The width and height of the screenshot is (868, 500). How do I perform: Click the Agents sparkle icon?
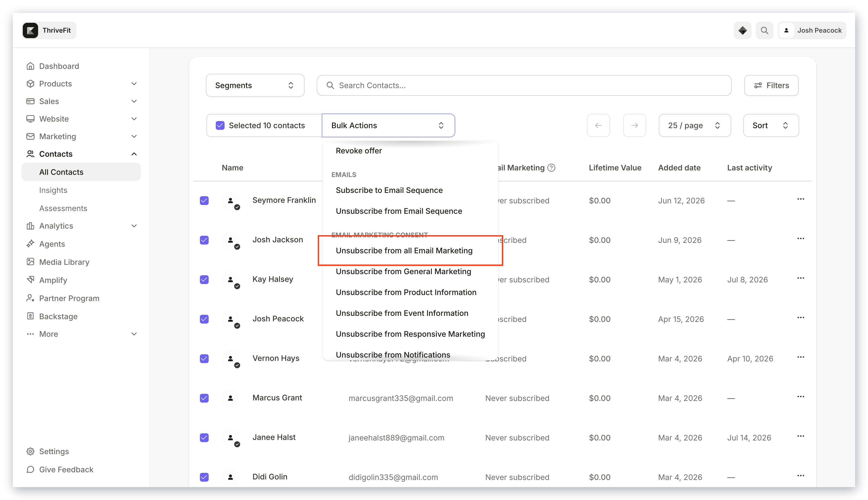coord(30,243)
